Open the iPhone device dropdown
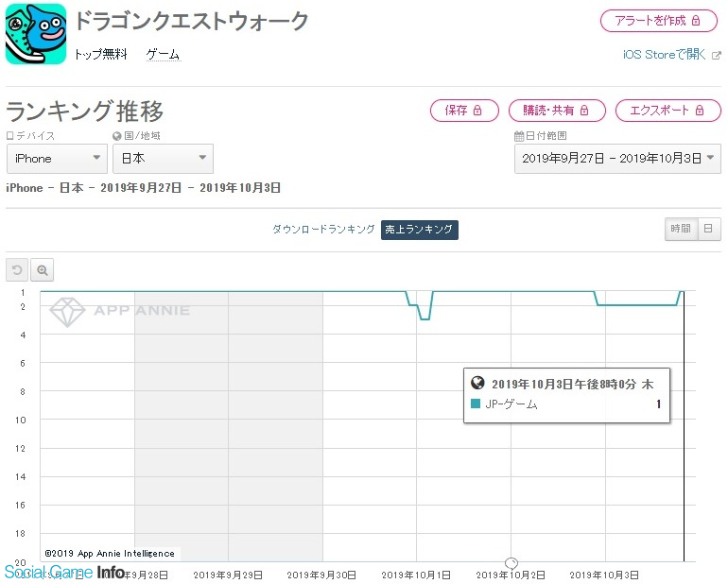Viewport: 728px width, 584px height. pyautogui.click(x=57, y=159)
